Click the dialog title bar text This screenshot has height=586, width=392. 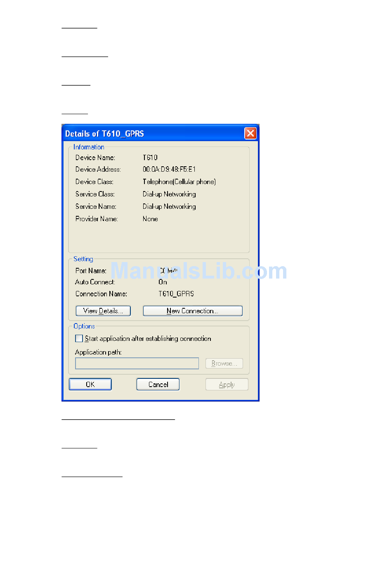point(104,133)
